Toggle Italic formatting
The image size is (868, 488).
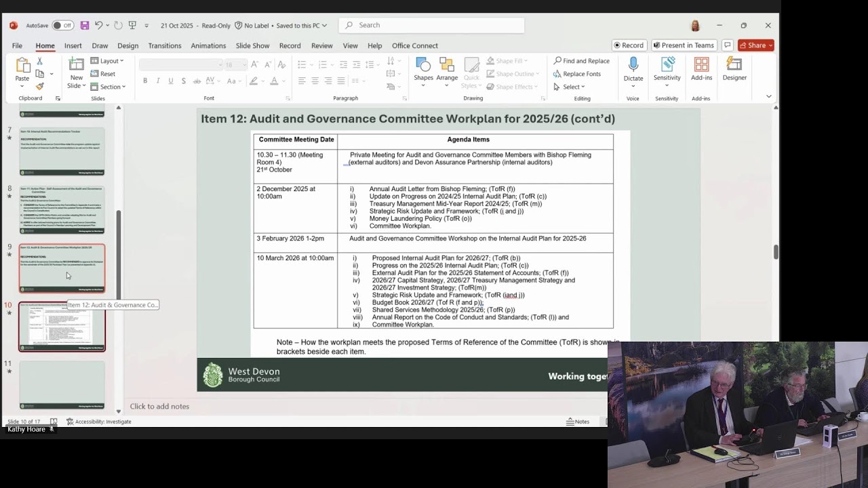[x=158, y=81]
